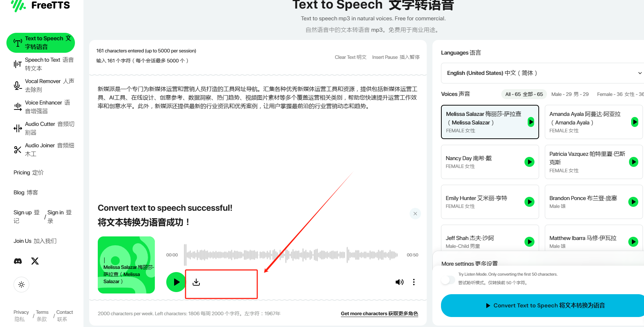Image resolution: width=644 pixels, height=327 pixels.
Task: Click the Speech to Text waveform icon
Action: coord(17,64)
